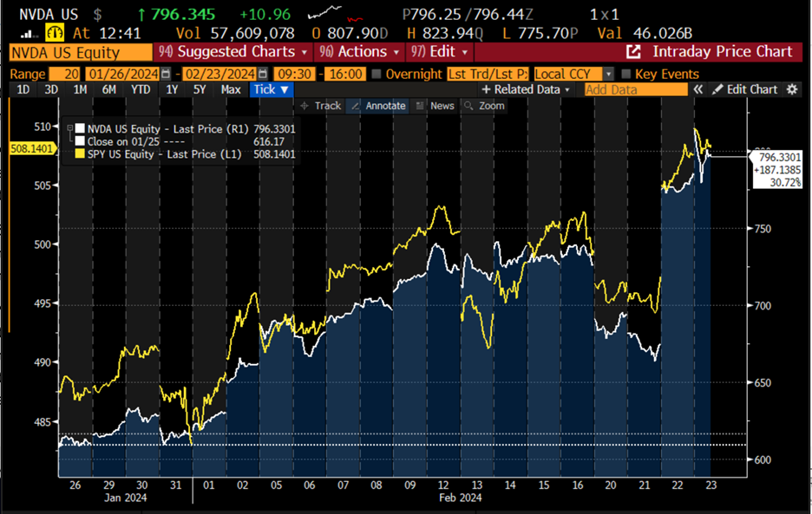812x514 pixels.
Task: Select the Max range tab
Action: click(231, 89)
